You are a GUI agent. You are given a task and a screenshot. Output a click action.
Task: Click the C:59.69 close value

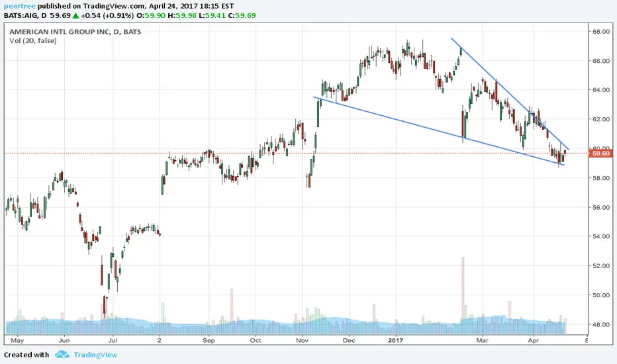242,16
